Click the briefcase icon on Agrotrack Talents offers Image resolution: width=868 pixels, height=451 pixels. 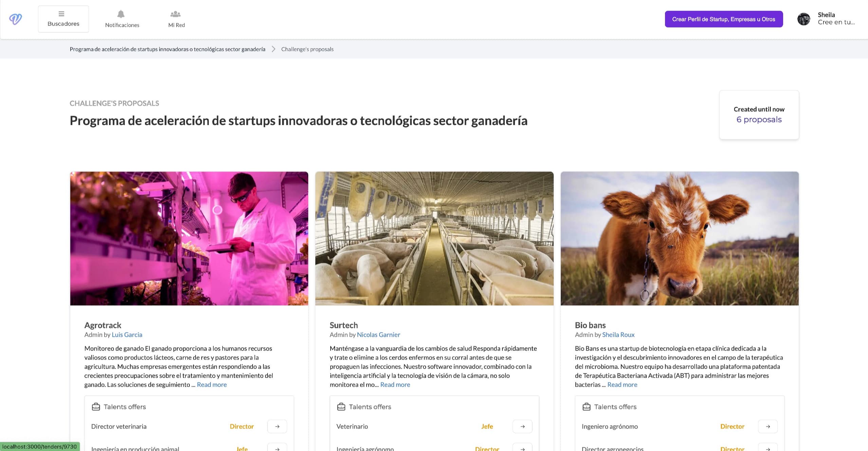96,406
